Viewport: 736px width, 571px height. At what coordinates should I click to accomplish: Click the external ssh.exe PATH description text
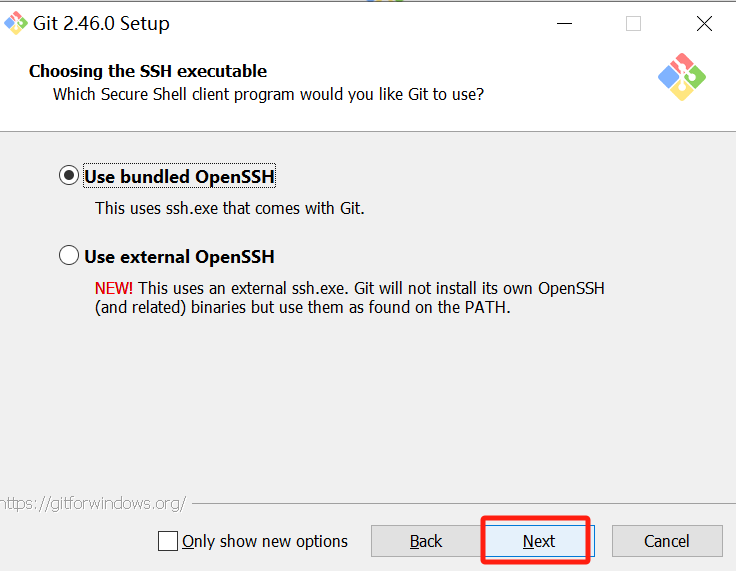point(350,298)
